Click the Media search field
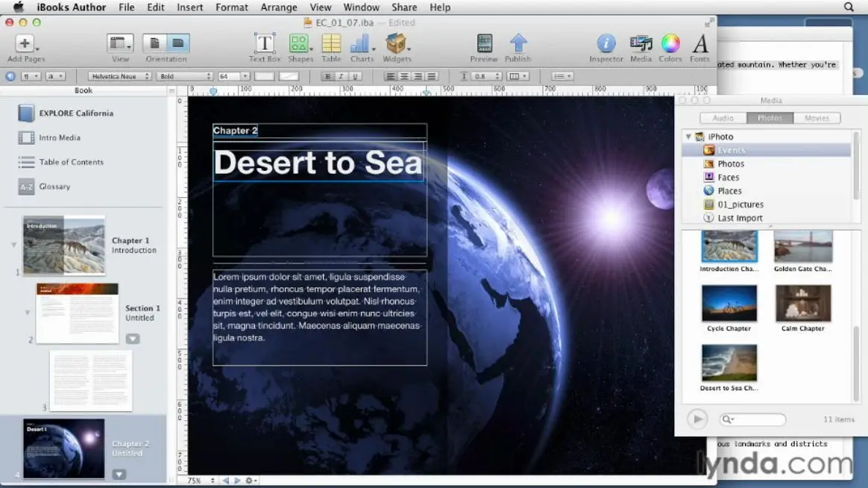The height and width of the screenshot is (488, 868). (x=753, y=419)
